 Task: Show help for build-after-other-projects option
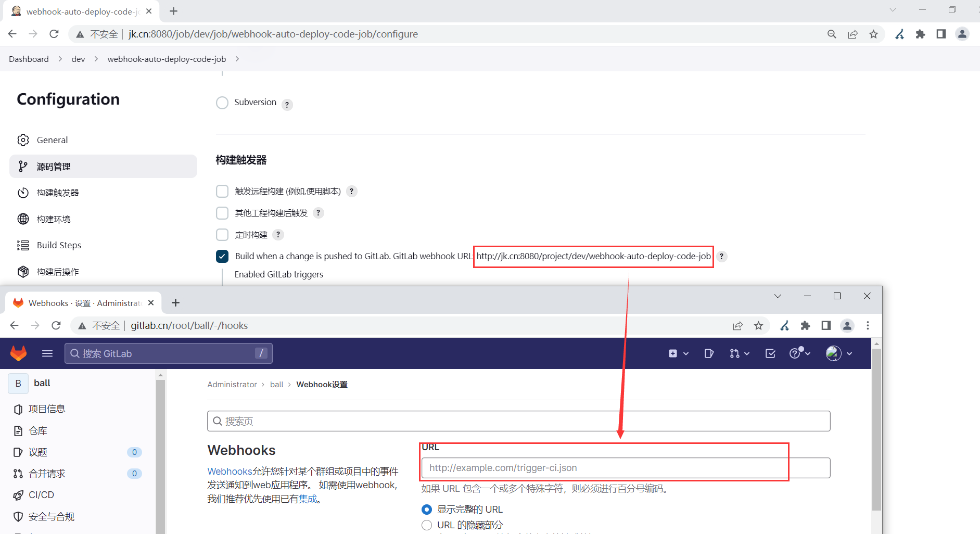(x=319, y=213)
